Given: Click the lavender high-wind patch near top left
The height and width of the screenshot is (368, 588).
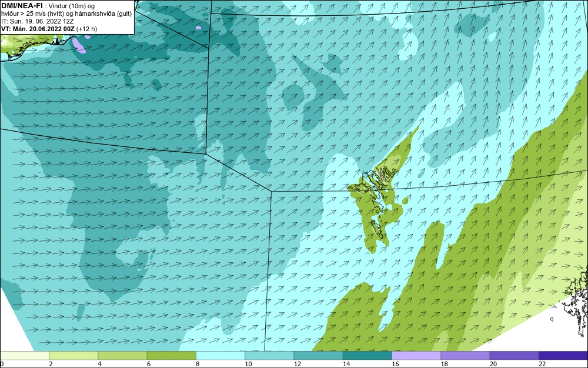Looking at the screenshot, I should (x=79, y=45).
